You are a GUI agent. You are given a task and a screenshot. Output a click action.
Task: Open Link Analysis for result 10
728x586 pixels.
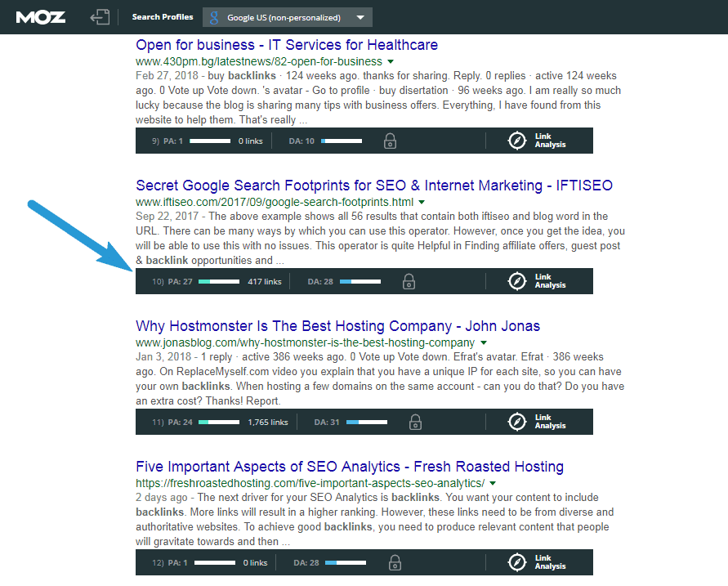click(550, 281)
